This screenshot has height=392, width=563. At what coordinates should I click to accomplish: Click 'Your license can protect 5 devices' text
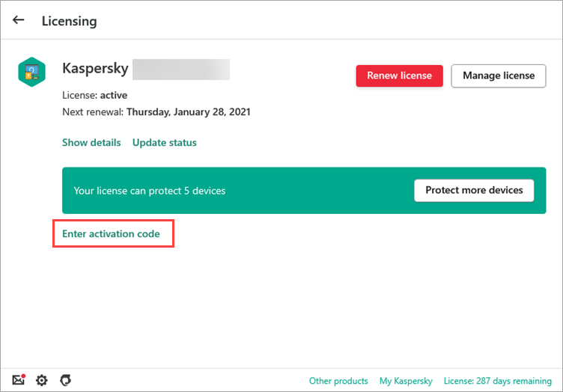pyautogui.click(x=150, y=191)
